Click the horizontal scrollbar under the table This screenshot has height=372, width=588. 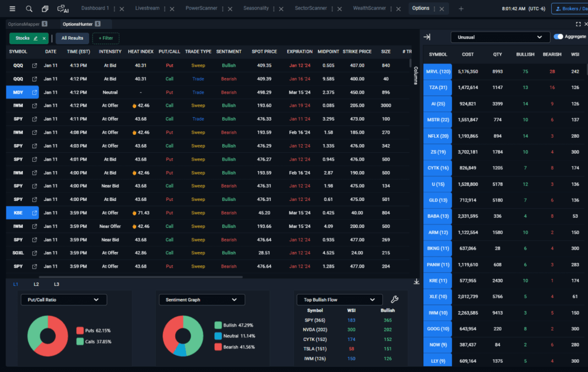141,277
